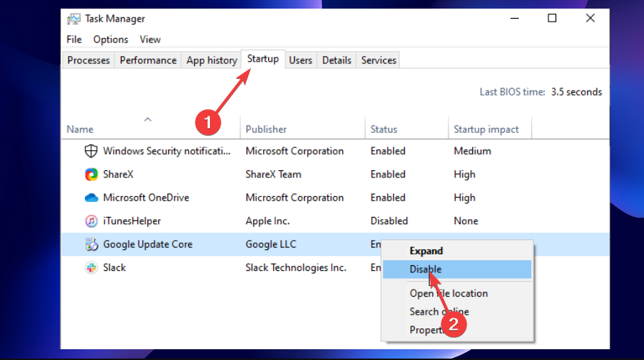Screen dimensions: 644x360
Task: Select the iTunesHelper row name
Action: (132, 221)
